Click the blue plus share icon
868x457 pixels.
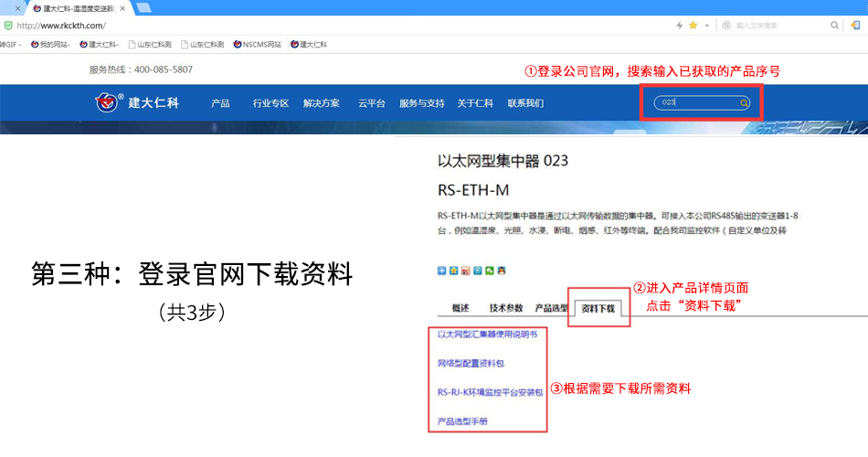(442, 271)
